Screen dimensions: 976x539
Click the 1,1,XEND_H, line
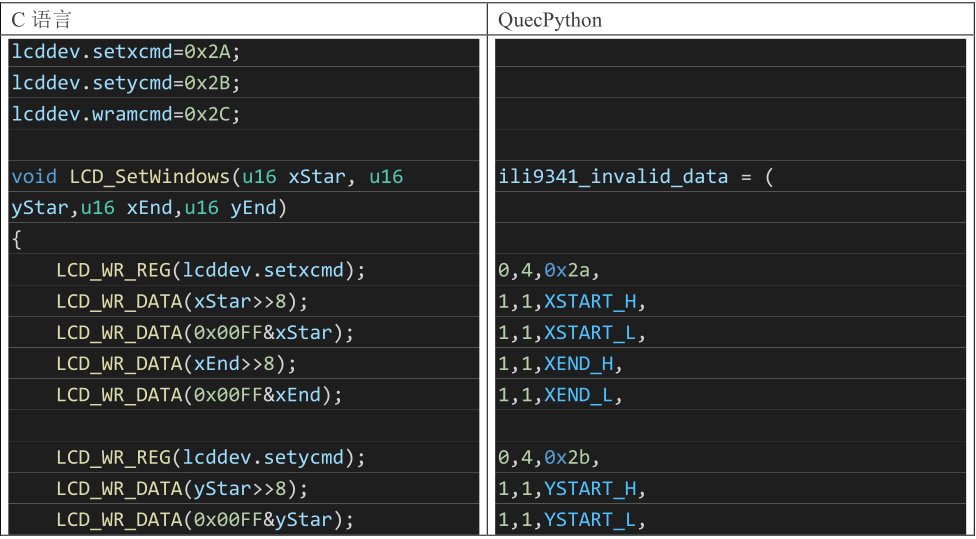[x=561, y=363]
